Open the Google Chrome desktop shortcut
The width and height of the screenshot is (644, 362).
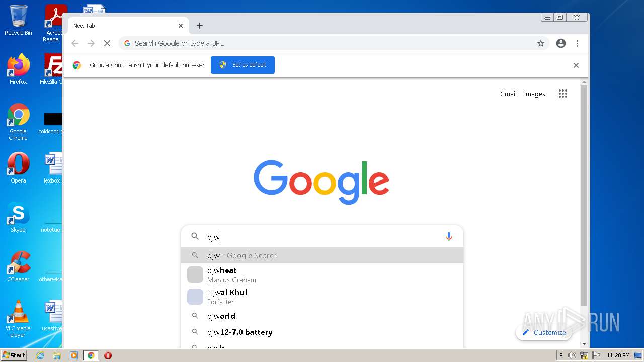click(x=18, y=122)
